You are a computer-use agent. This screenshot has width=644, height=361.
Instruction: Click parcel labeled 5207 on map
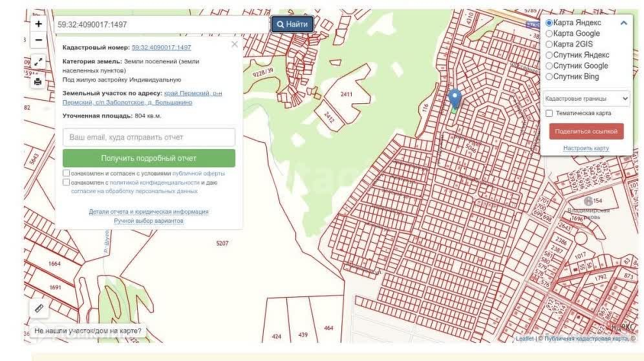(222, 243)
